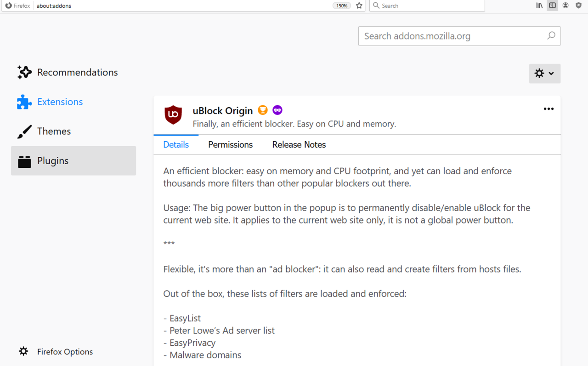Screen dimensions: 588x366
Task: Click the Recommendations sparkle icon
Action: pos(24,72)
